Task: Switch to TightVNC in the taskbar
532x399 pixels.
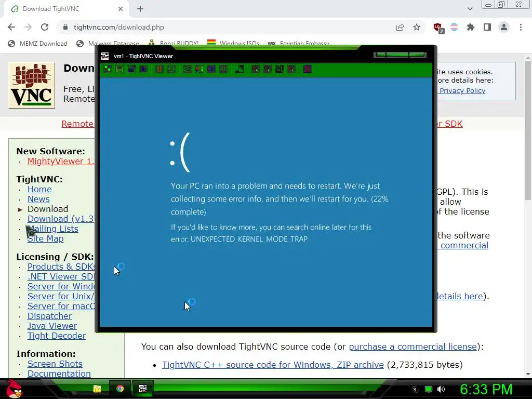Action: [x=143, y=389]
